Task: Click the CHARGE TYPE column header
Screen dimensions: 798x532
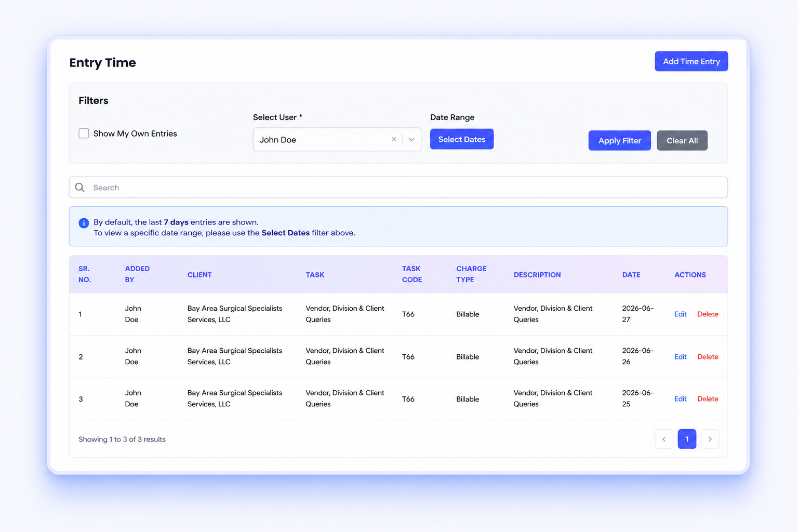Action: click(471, 274)
